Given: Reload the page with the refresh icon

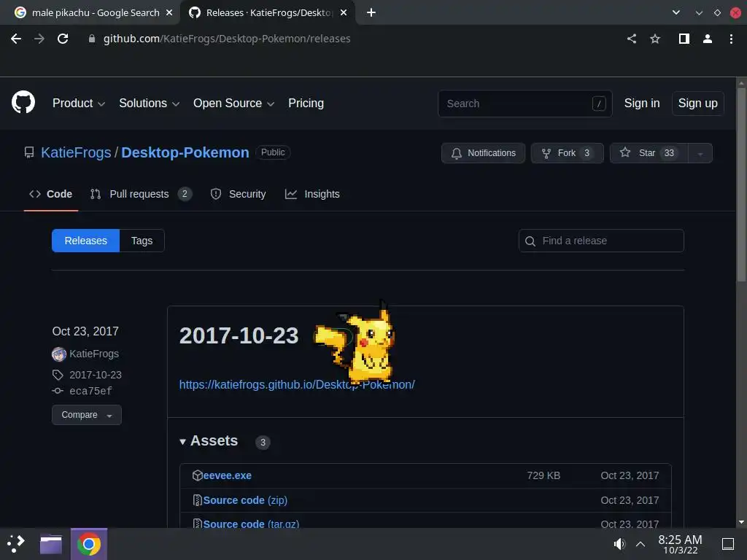Looking at the screenshot, I should 63,39.
